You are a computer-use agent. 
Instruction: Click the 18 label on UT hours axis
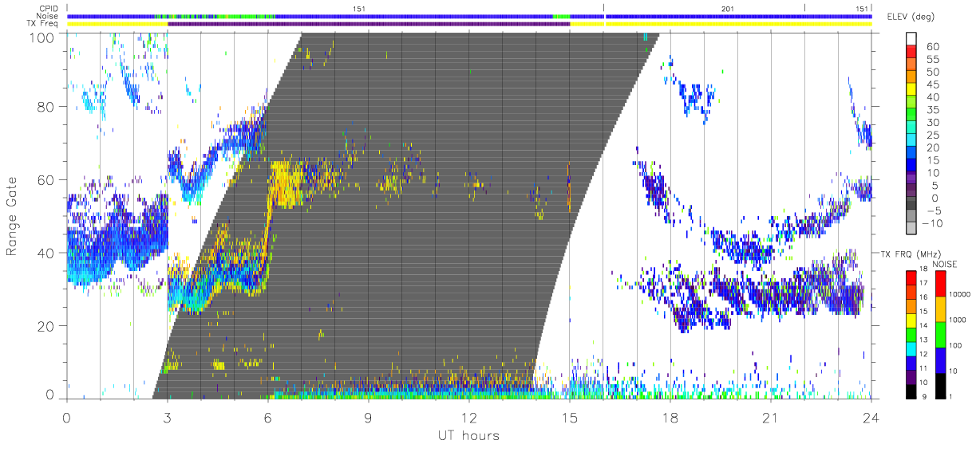pyautogui.click(x=670, y=417)
